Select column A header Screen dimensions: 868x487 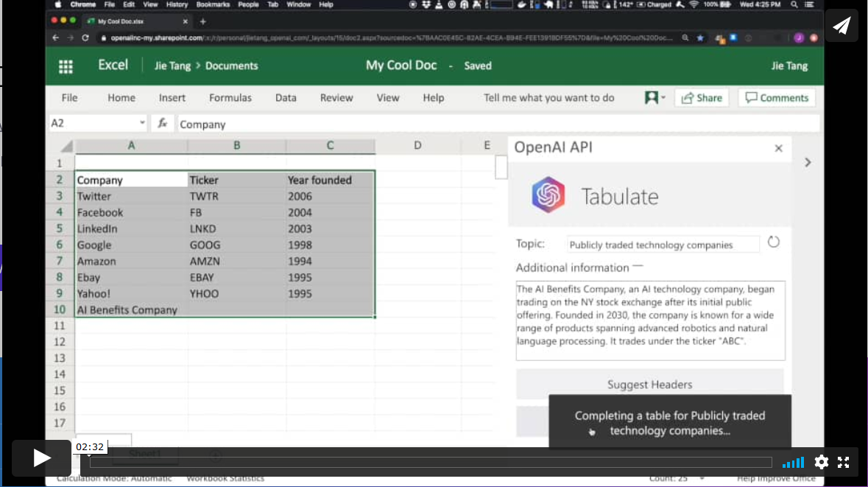click(x=131, y=146)
